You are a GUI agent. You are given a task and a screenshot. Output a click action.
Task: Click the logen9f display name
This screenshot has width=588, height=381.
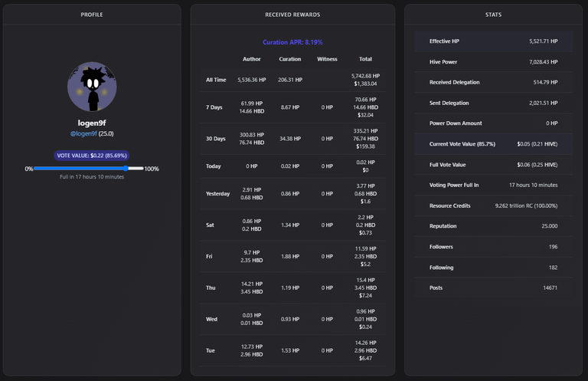(92, 123)
